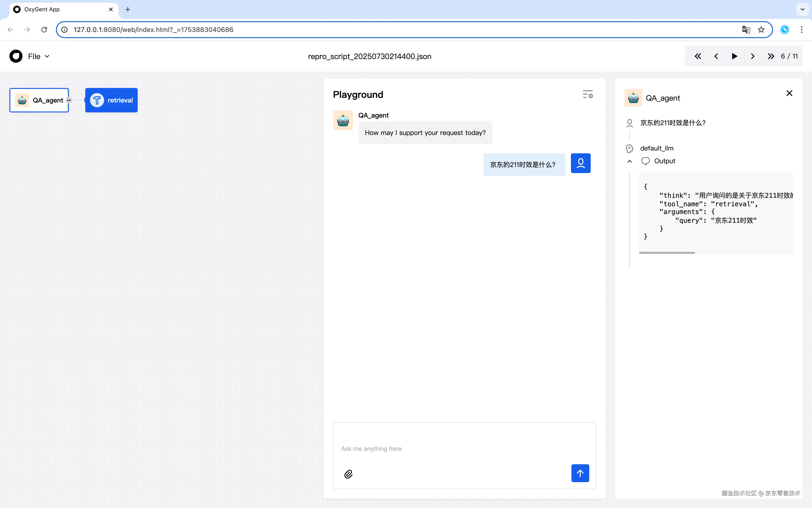
Task: Select default_llm step in trace
Action: [657, 148]
